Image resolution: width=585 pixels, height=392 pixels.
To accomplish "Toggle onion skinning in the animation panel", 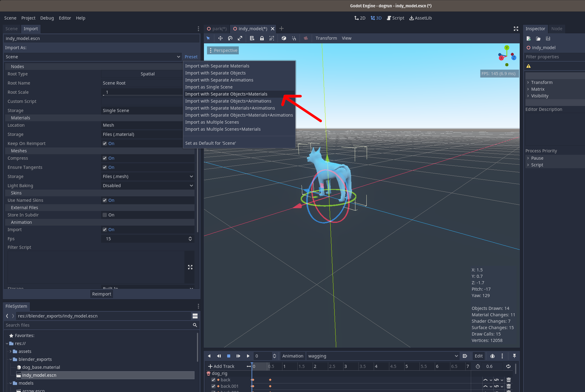I will coord(492,356).
